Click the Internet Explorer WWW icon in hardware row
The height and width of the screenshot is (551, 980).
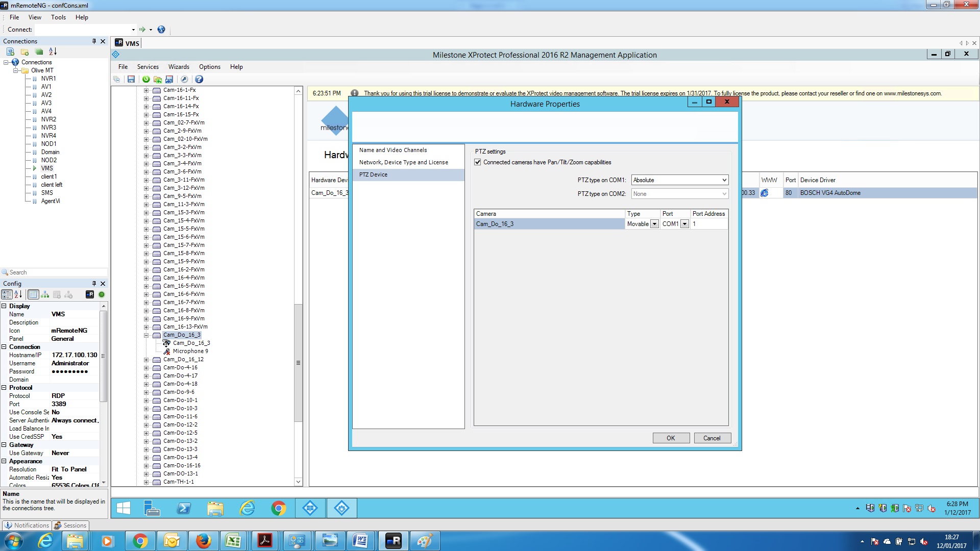coord(764,193)
